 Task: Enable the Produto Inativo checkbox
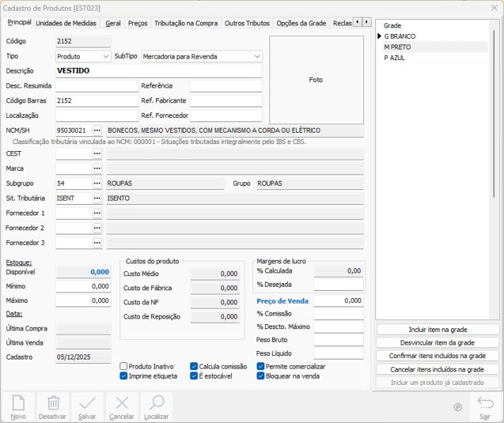(124, 367)
